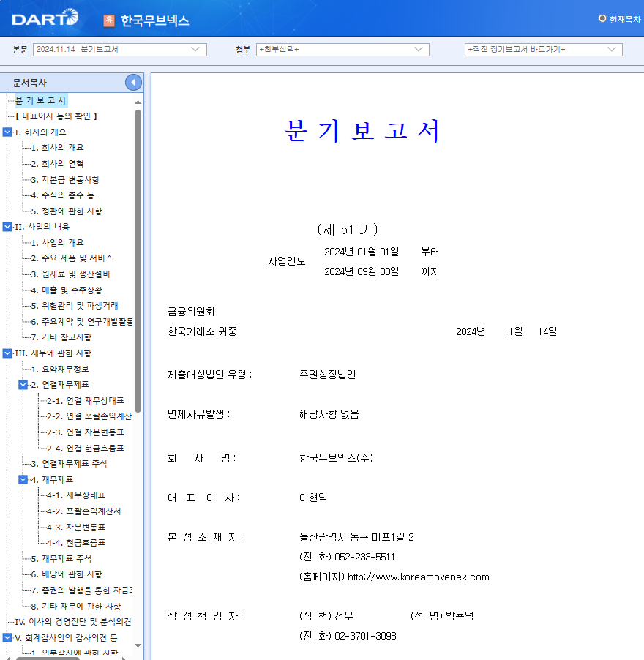
Task: Collapse the I. 회사의 개요 section
Action: click(8, 132)
